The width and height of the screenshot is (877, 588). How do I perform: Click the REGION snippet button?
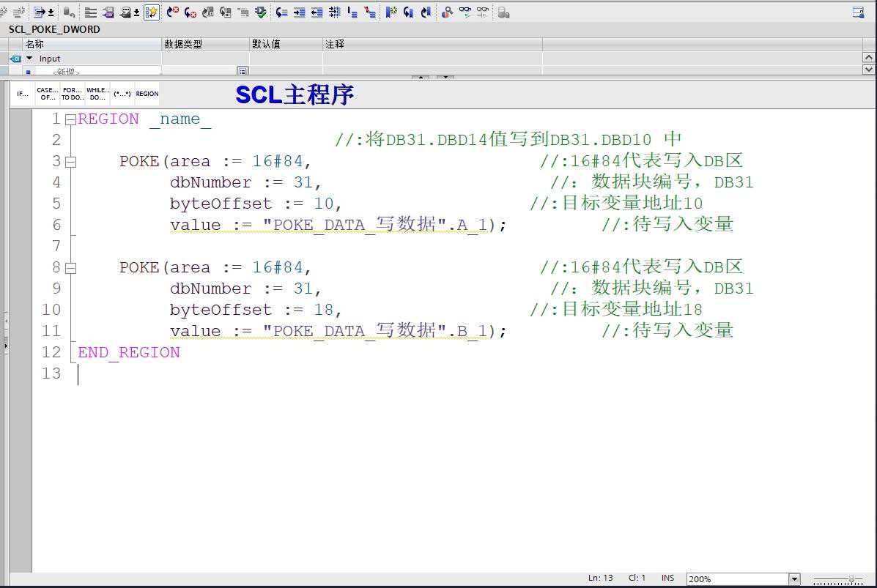click(147, 94)
